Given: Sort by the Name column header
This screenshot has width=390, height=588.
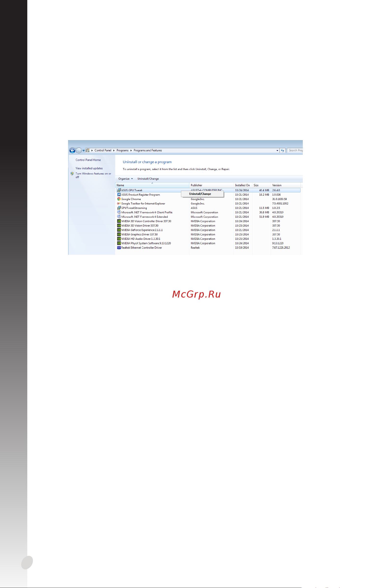Looking at the screenshot, I should pyautogui.click(x=152, y=185).
